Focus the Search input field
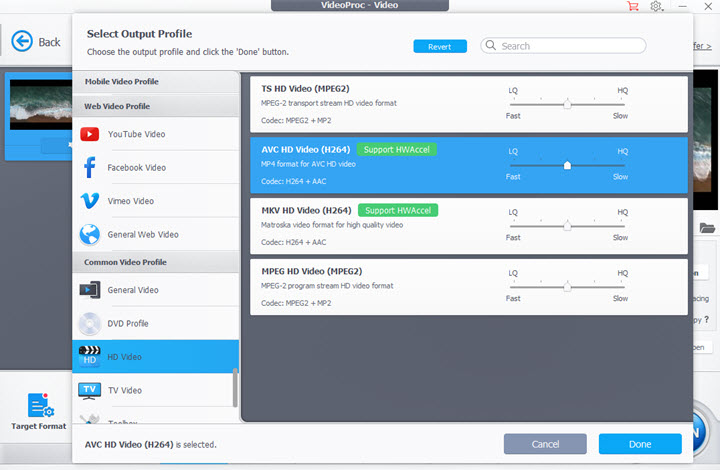The height and width of the screenshot is (470, 720). point(563,45)
